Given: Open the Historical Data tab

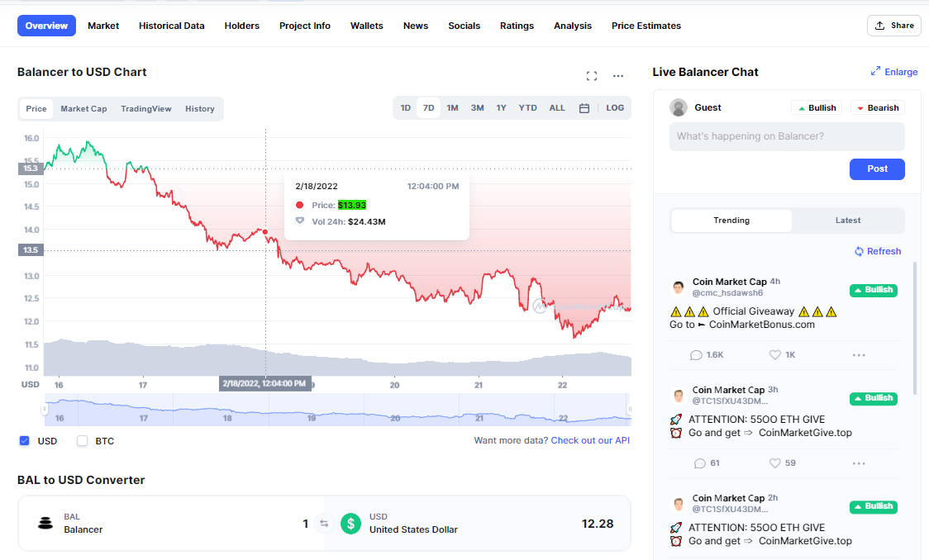Looking at the screenshot, I should pyautogui.click(x=172, y=26).
